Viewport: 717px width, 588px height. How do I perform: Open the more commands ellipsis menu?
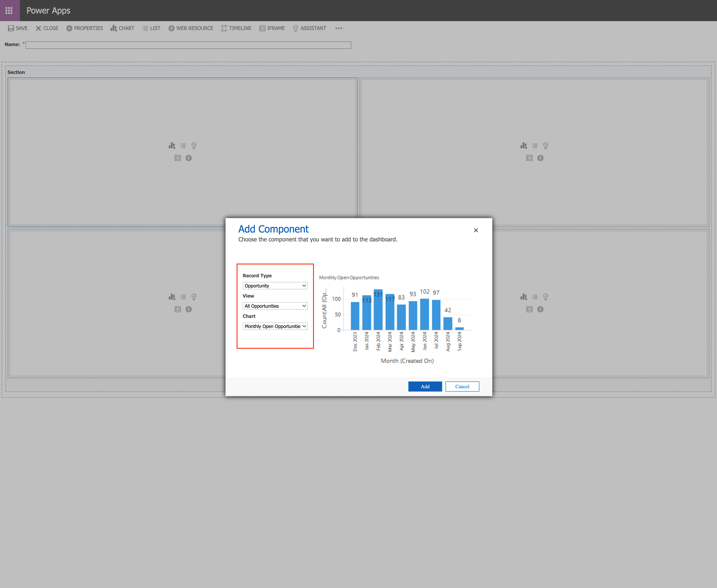338,28
